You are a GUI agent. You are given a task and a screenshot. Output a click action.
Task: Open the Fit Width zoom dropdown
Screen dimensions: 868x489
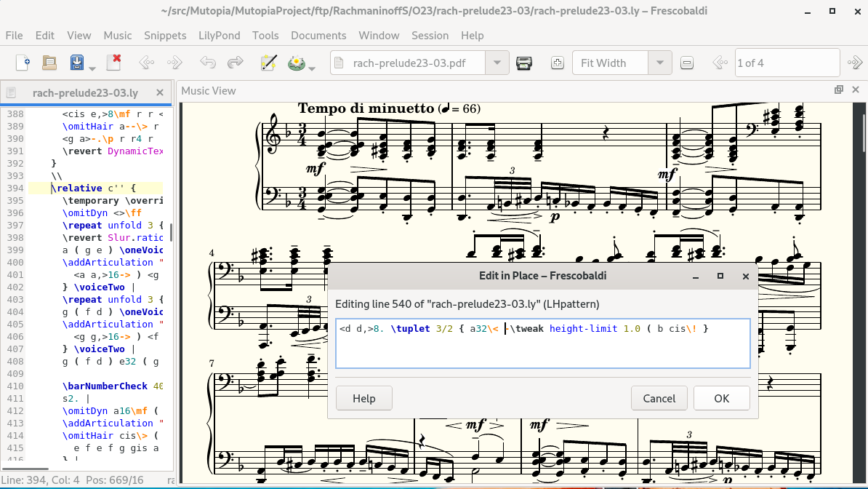click(x=659, y=63)
